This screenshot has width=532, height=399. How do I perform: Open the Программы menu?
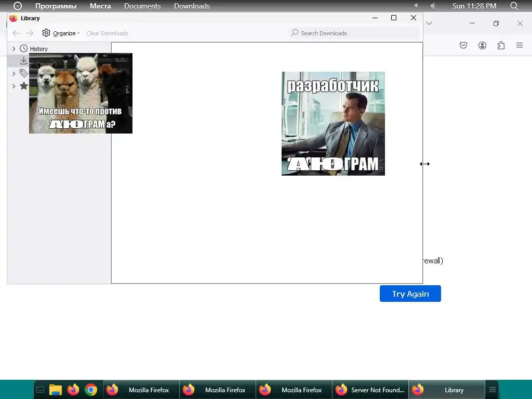tap(56, 6)
